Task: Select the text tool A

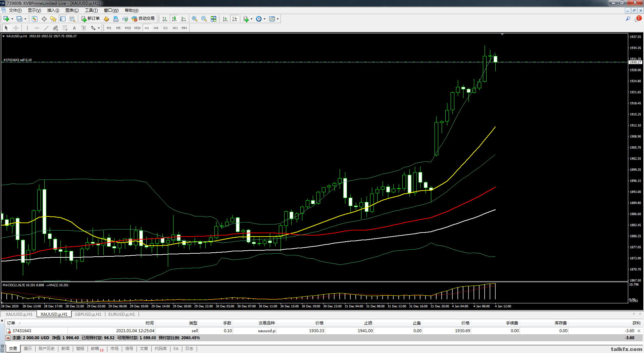Action: [75, 28]
